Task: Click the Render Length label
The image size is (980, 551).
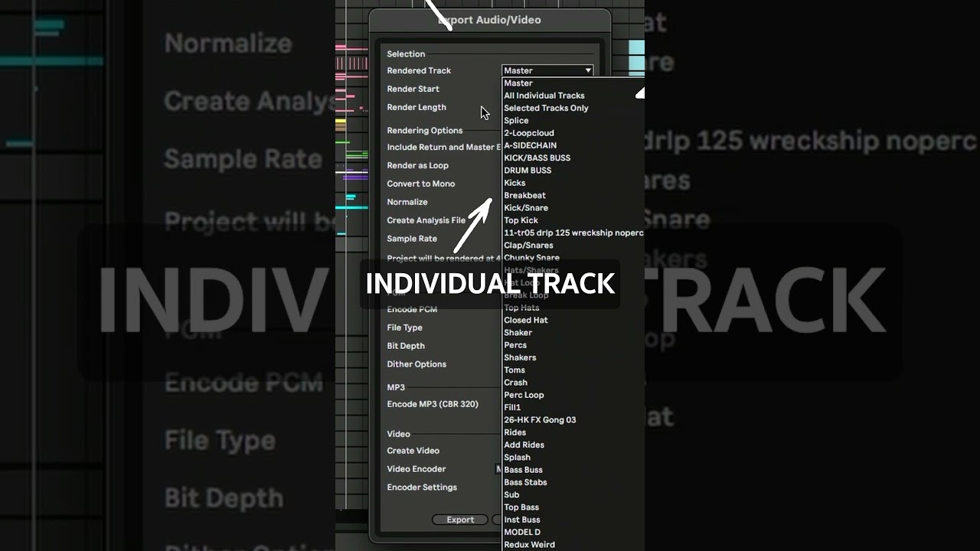Action: [416, 107]
